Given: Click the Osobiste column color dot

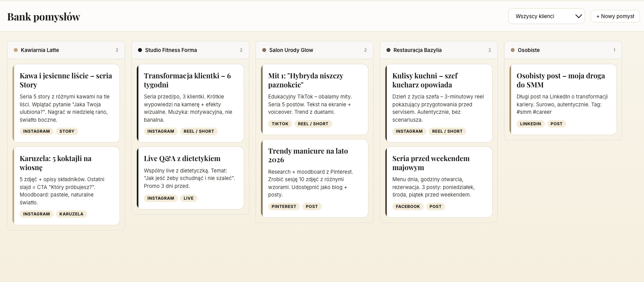Looking at the screenshot, I should click(513, 50).
